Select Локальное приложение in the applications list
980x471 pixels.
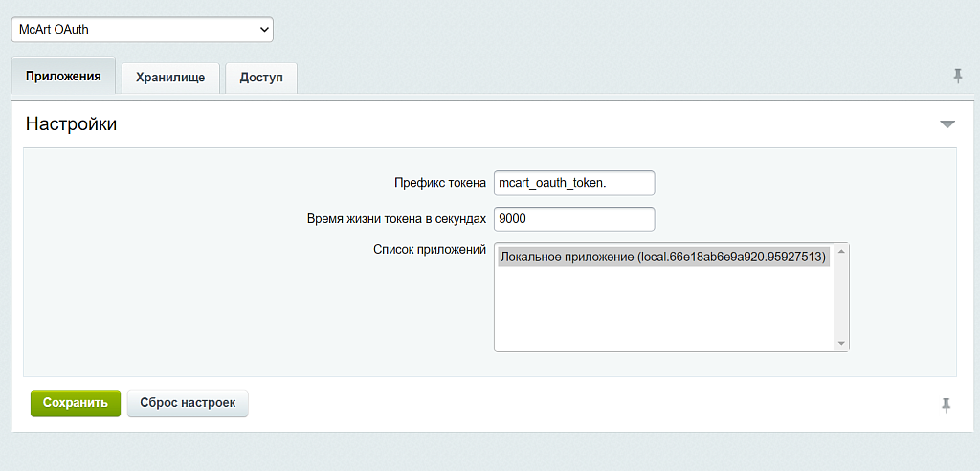(662, 258)
